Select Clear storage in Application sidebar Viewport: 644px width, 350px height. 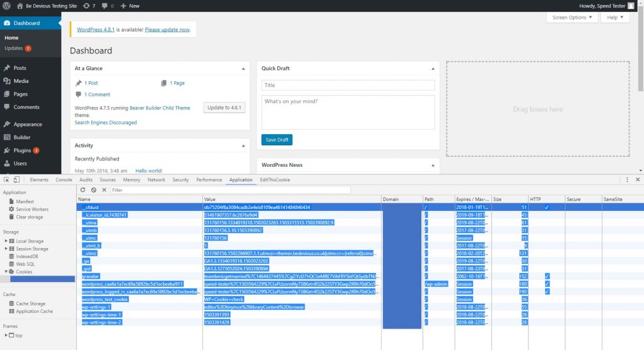coord(29,217)
